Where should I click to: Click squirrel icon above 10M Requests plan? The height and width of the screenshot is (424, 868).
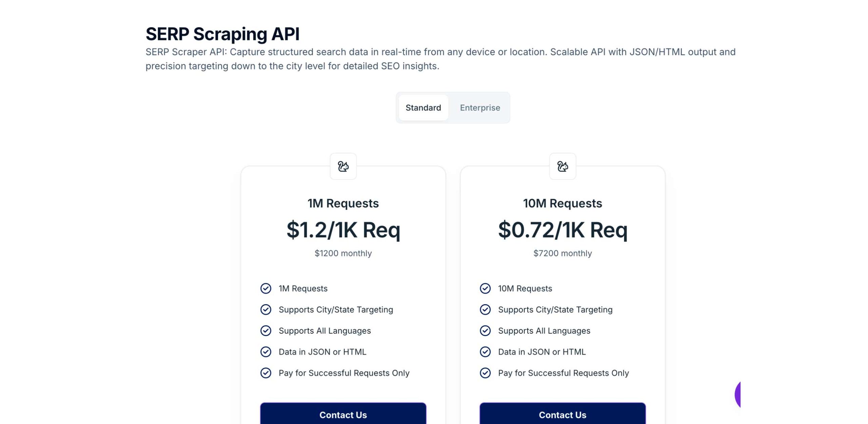(563, 166)
